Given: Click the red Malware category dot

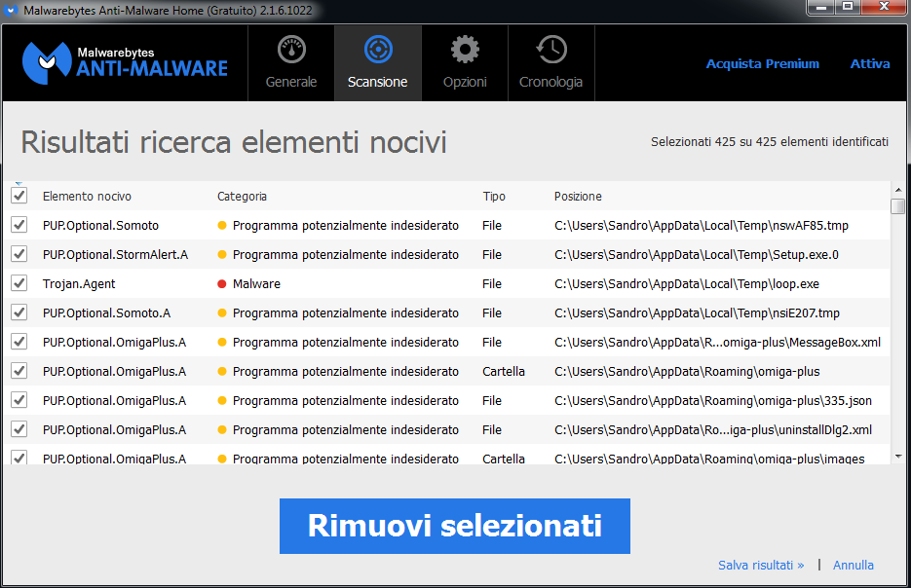Looking at the screenshot, I should click(221, 284).
